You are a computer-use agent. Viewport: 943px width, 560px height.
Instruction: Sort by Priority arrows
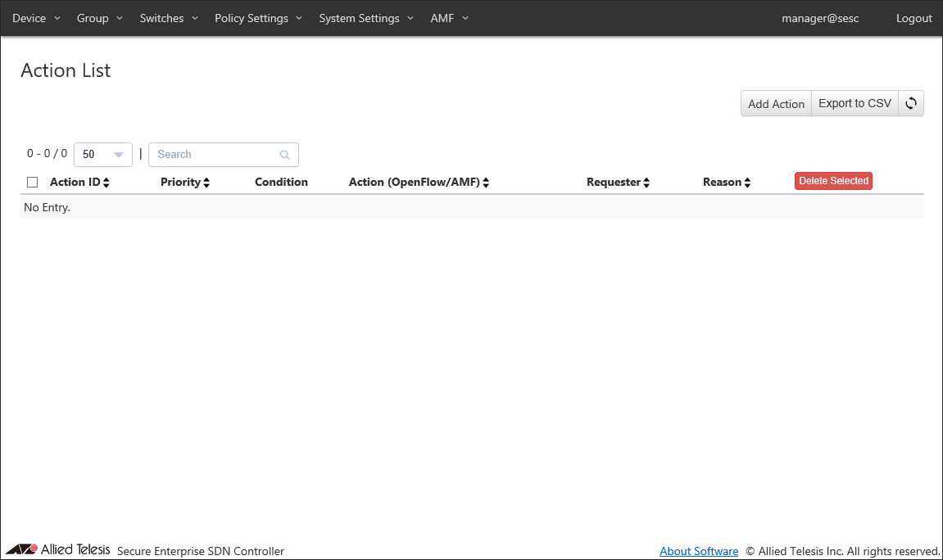coord(206,183)
